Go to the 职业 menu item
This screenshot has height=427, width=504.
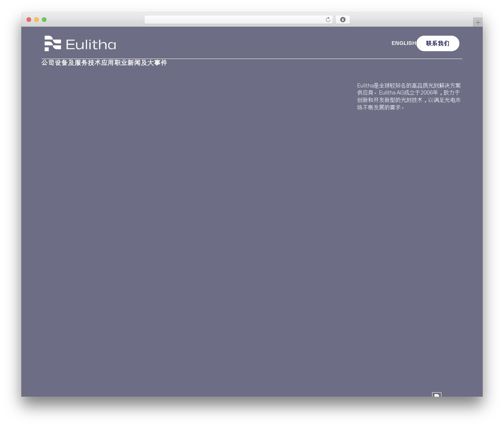click(x=121, y=63)
